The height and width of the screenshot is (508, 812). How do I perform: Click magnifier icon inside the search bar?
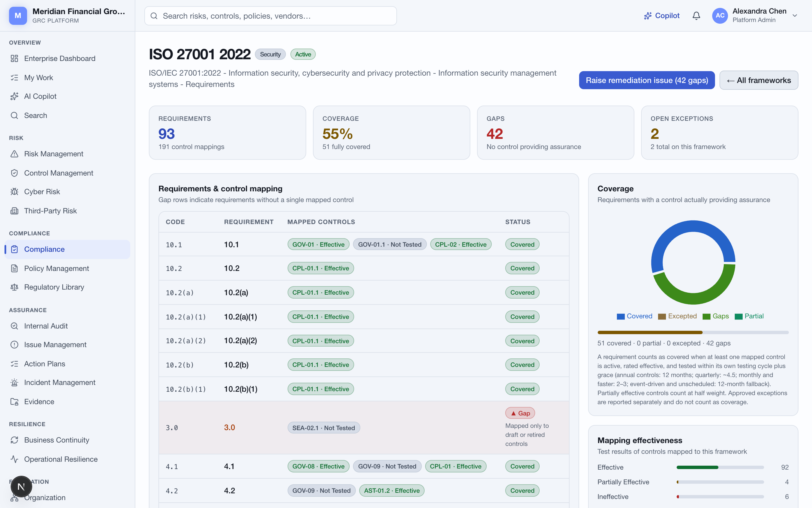click(154, 16)
